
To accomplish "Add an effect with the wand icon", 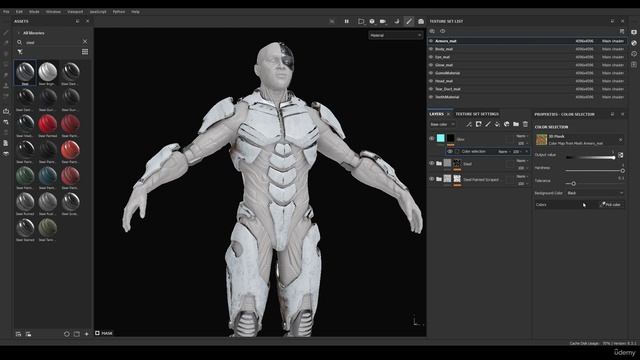I will 469,124.
